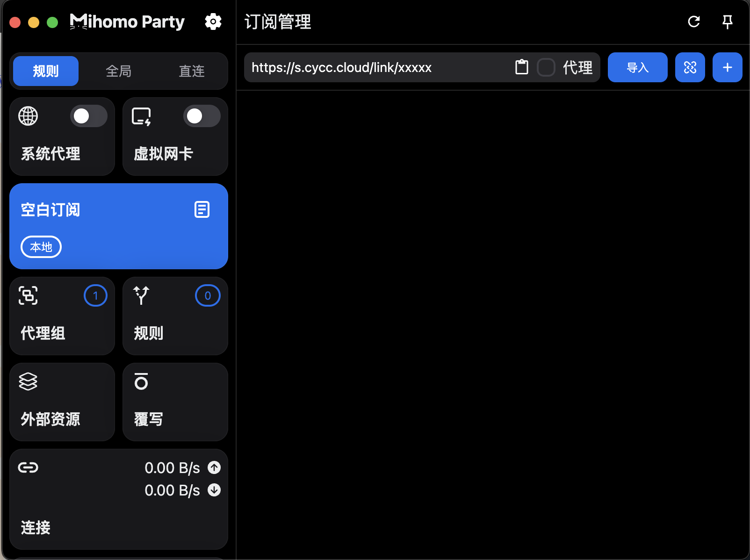Enable the 系统代理 toggle switch
Image resolution: width=750 pixels, height=560 pixels.
88,116
